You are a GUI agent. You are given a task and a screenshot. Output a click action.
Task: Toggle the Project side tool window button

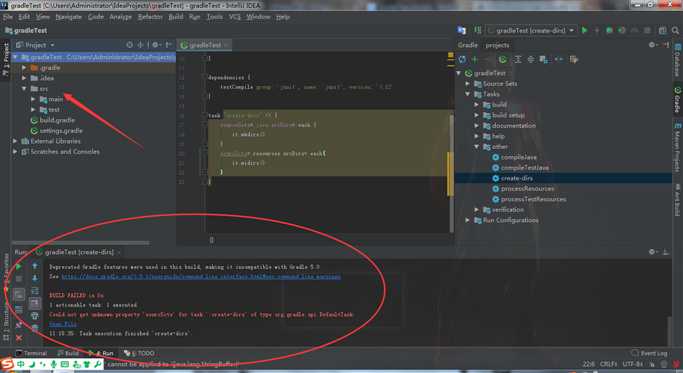coord(6,59)
